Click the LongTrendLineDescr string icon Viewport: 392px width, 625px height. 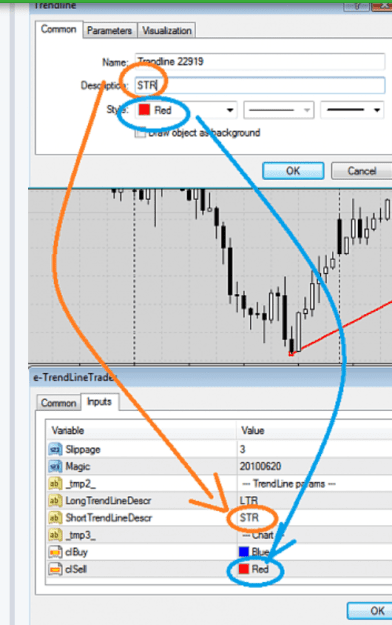(55, 501)
